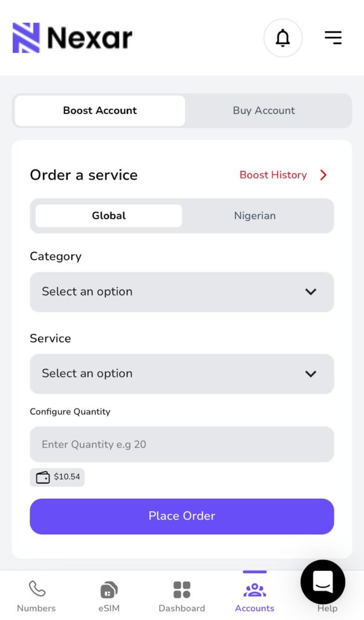Select the Boost Account tab
The image size is (364, 620).
[100, 111]
